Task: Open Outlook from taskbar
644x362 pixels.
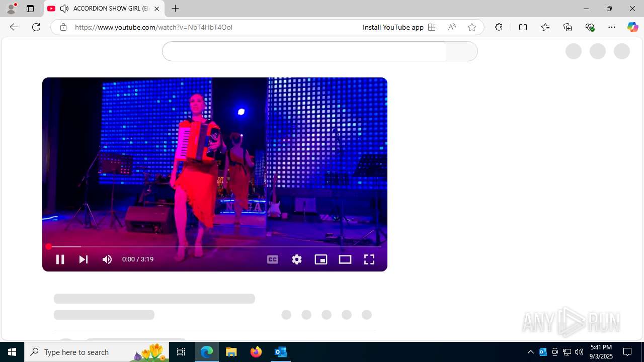Action: (x=281, y=352)
